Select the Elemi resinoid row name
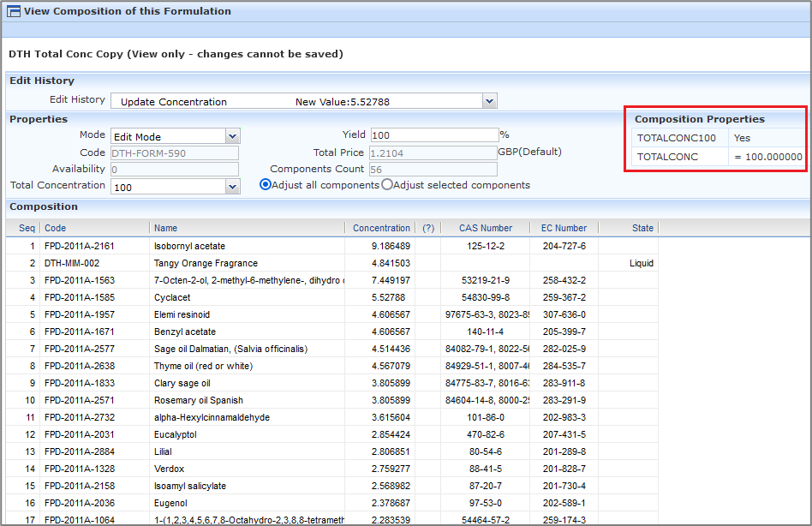The width and height of the screenshot is (812, 526). pyautogui.click(x=182, y=314)
